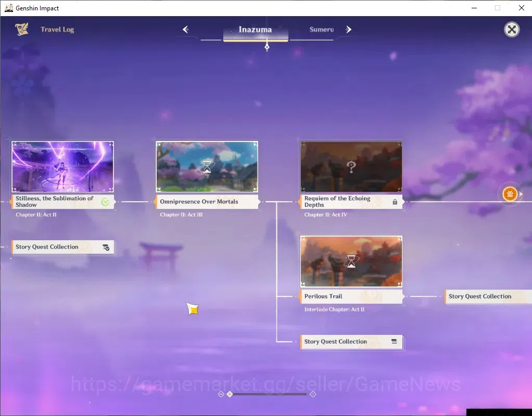Click the Travel Log title text
This screenshot has width=532, height=416.
pos(57,30)
